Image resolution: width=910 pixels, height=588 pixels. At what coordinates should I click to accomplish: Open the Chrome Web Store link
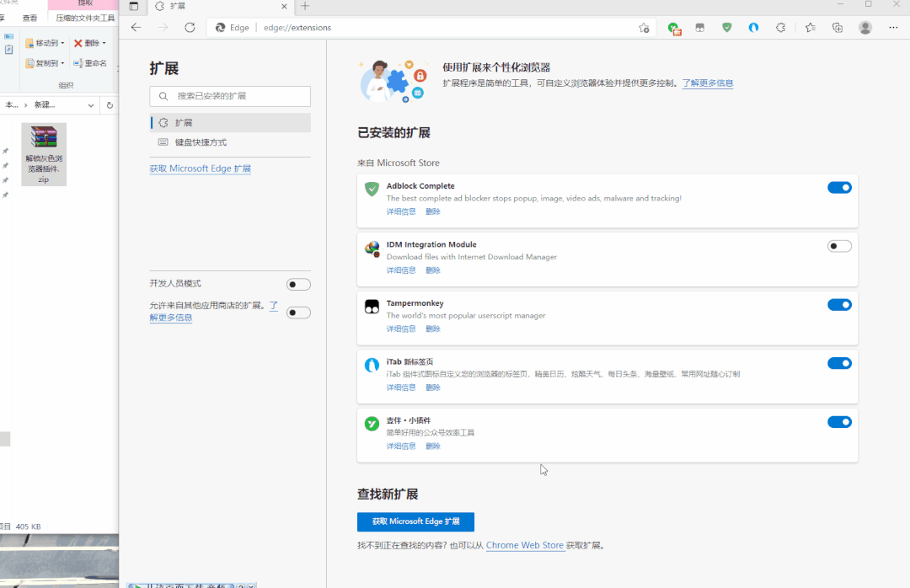pos(525,545)
